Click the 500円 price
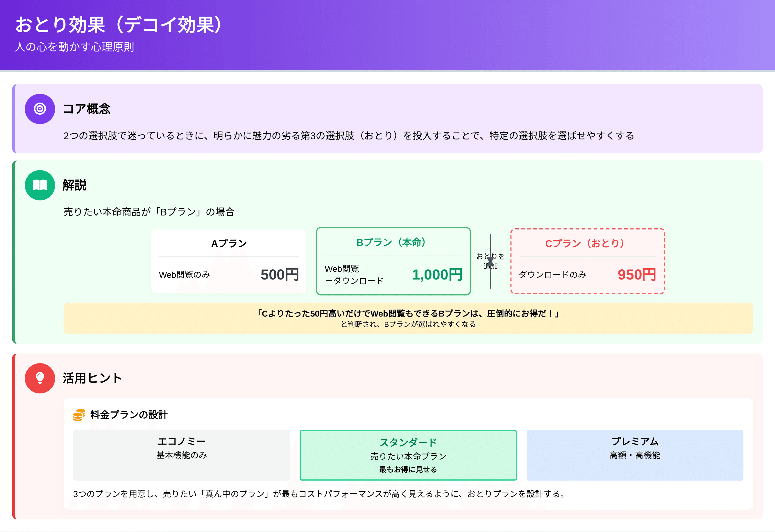The width and height of the screenshot is (775, 532). tap(280, 275)
